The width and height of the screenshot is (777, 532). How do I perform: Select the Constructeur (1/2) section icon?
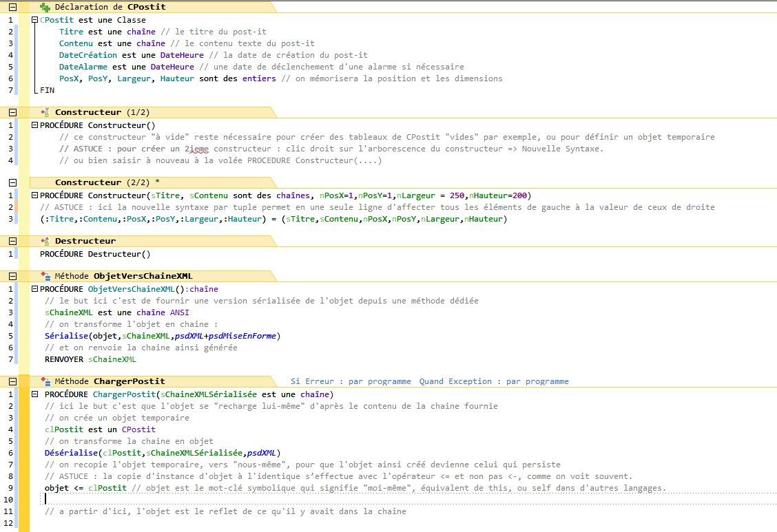[x=44, y=111]
